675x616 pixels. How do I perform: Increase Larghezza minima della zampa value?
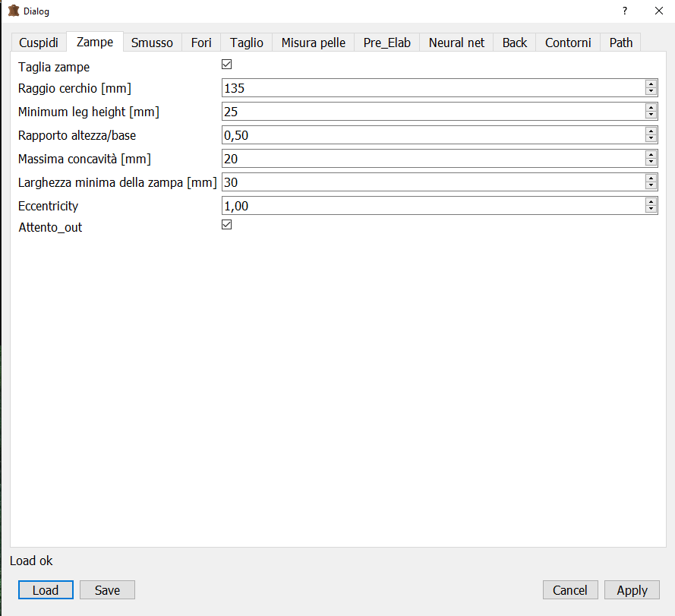pyautogui.click(x=651, y=178)
